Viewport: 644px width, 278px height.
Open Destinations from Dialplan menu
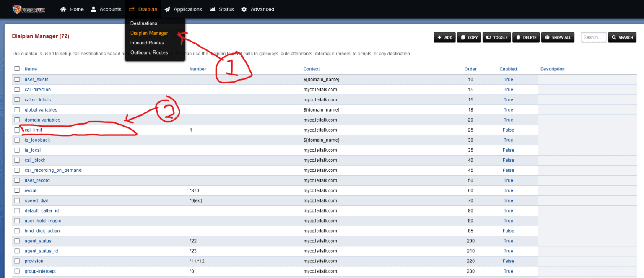[x=144, y=23]
